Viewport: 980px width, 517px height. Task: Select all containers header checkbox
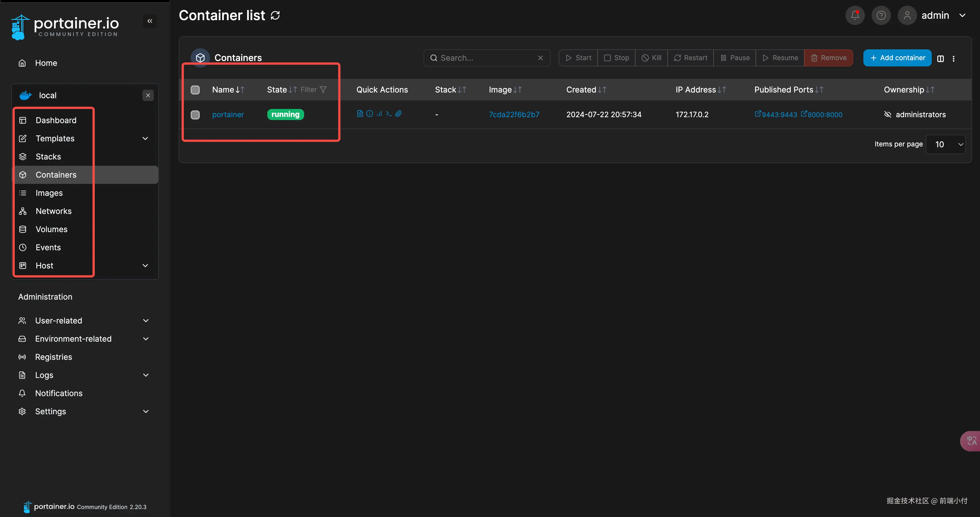(195, 90)
